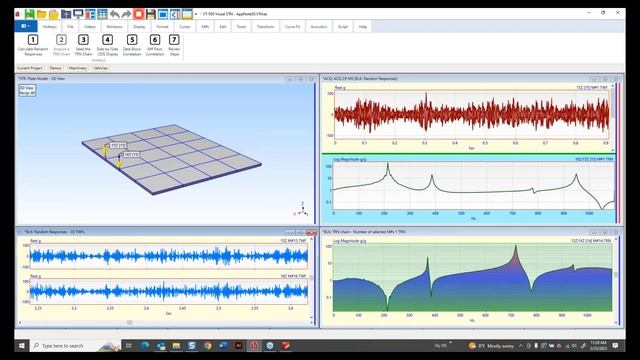Click the horizontal scrollbar thumb in Random Responses window
Image resolution: width=640 pixels, height=360 pixels.
tap(129, 322)
